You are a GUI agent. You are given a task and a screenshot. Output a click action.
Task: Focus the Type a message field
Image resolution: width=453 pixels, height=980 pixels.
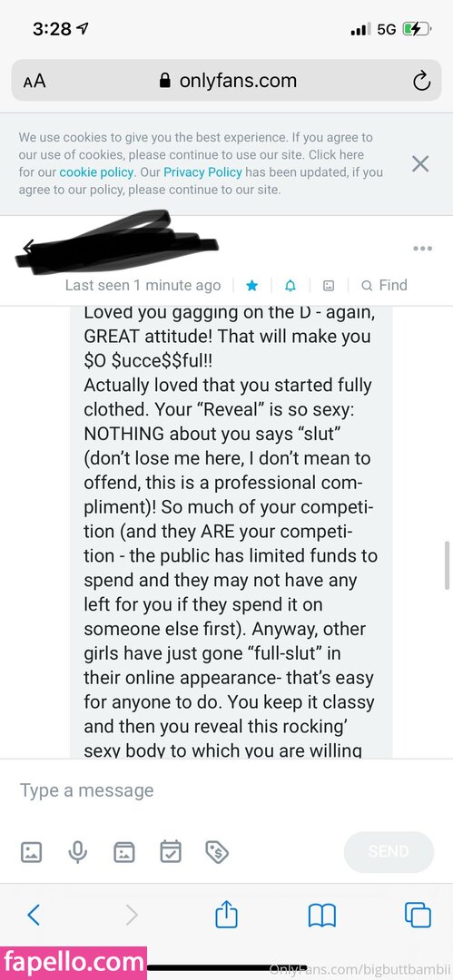[x=227, y=790]
